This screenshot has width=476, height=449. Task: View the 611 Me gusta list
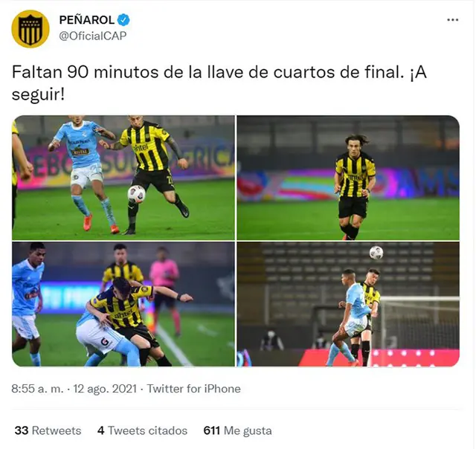pyautogui.click(x=238, y=430)
